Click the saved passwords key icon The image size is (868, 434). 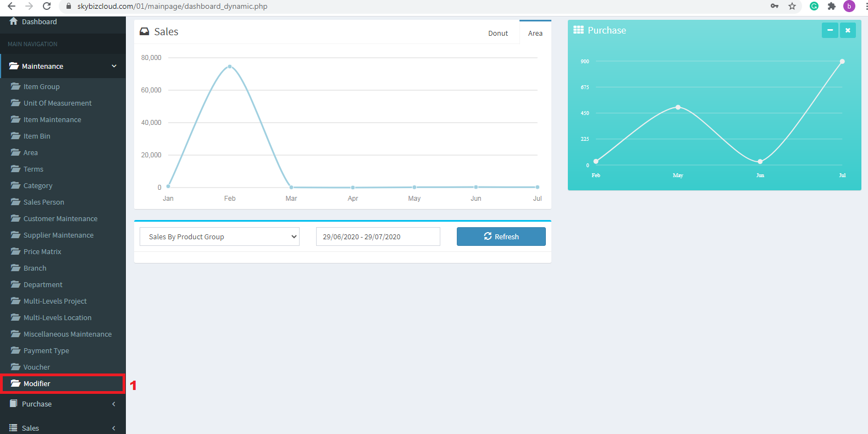[775, 6]
